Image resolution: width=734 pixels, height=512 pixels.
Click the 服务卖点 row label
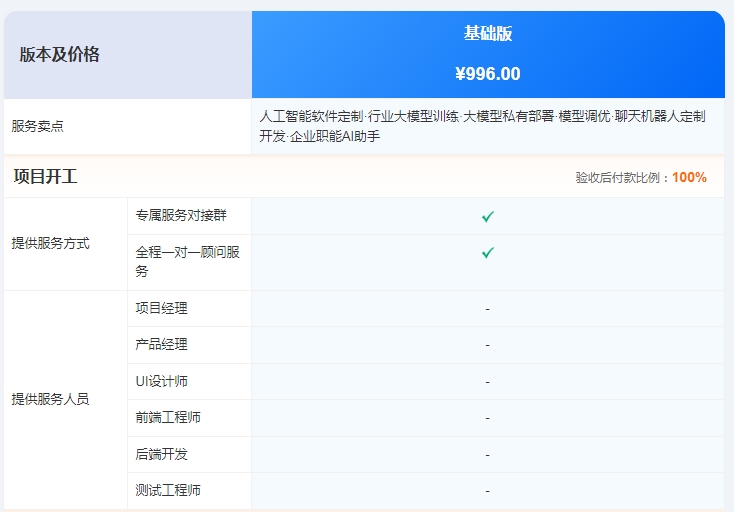pos(37,126)
